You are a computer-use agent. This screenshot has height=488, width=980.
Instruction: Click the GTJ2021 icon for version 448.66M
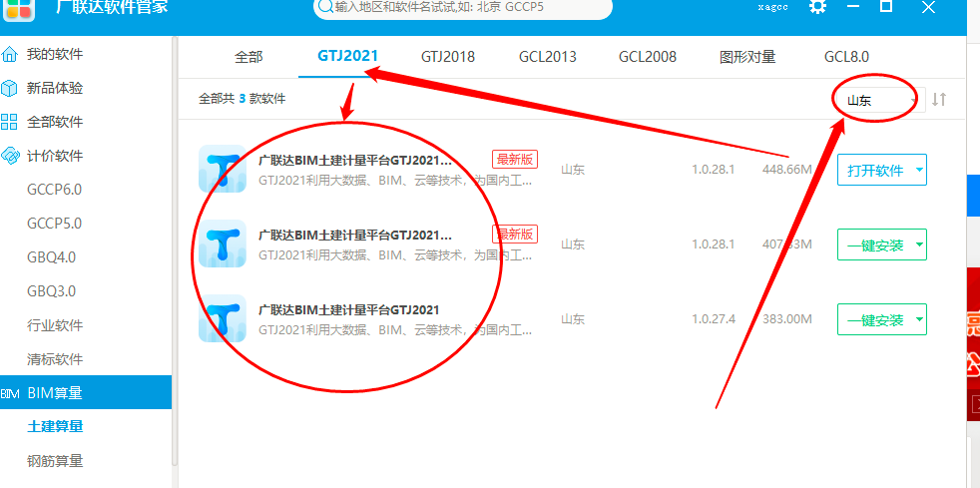223,169
